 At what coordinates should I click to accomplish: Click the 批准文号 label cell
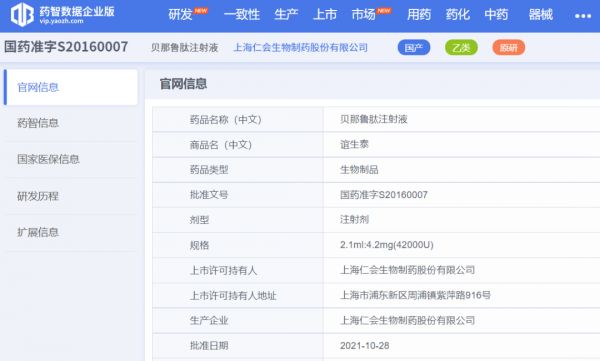[238, 195]
